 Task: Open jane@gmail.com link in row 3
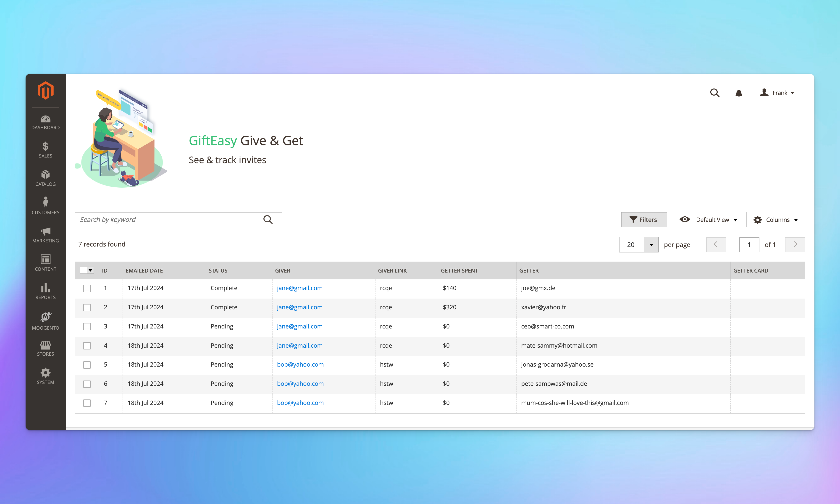[x=300, y=326]
